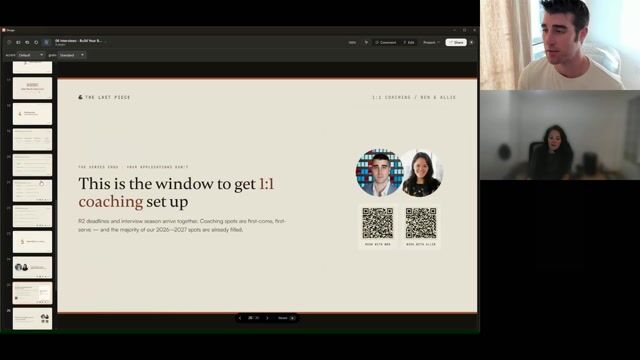Click the Book with Ben QR code
This screenshot has height=360, width=640.
(x=378, y=223)
